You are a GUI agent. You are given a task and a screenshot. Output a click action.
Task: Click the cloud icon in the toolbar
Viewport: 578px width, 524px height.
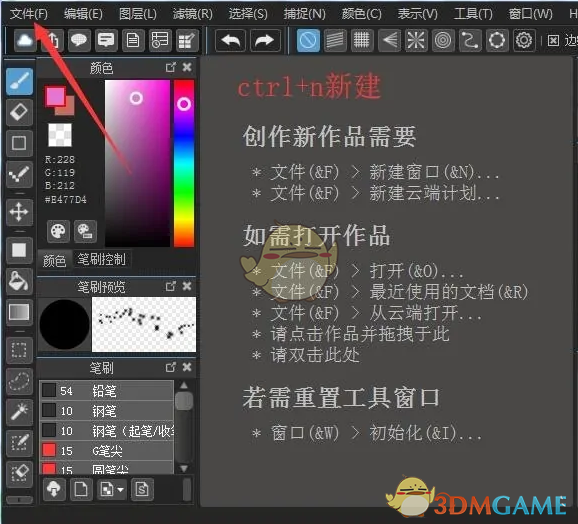pos(25,40)
